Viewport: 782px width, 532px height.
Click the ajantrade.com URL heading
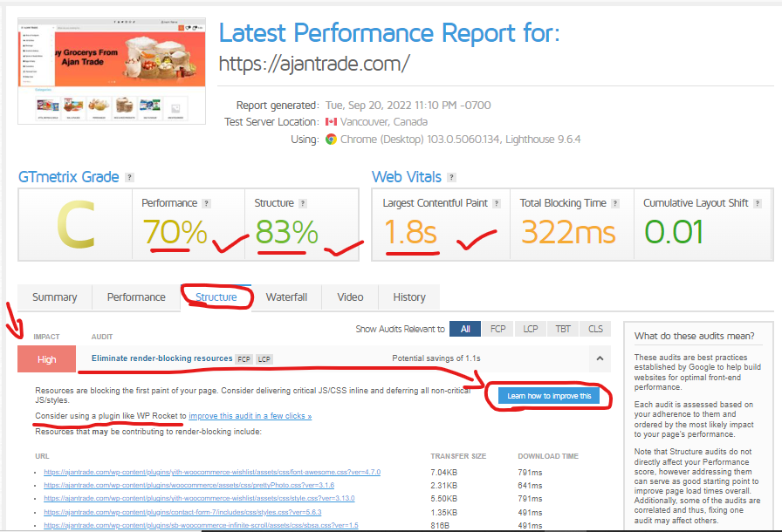[314, 65]
